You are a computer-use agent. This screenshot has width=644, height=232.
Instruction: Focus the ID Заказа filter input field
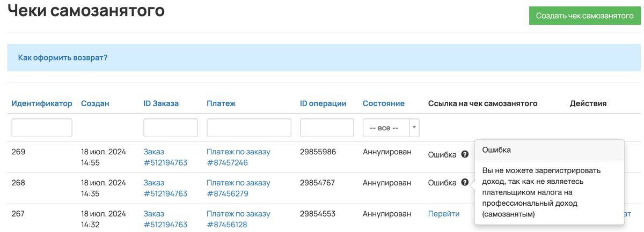tap(171, 128)
